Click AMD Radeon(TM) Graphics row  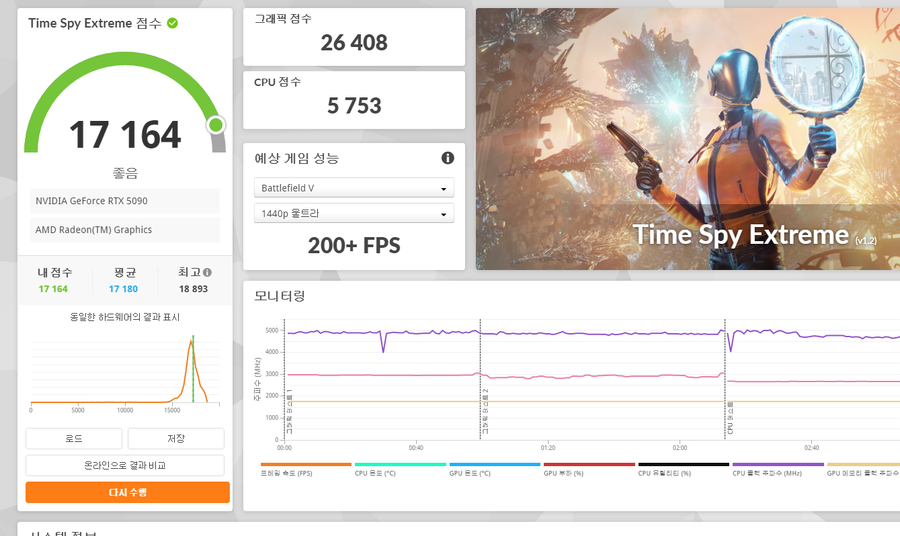(125, 230)
